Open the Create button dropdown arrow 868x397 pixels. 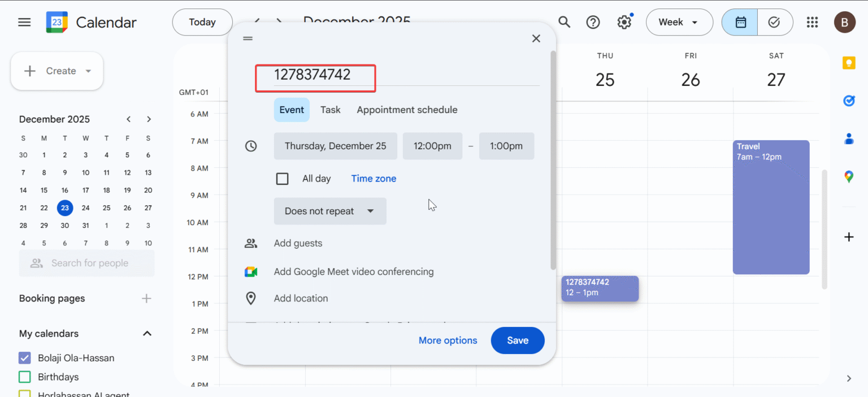pyautogui.click(x=88, y=71)
